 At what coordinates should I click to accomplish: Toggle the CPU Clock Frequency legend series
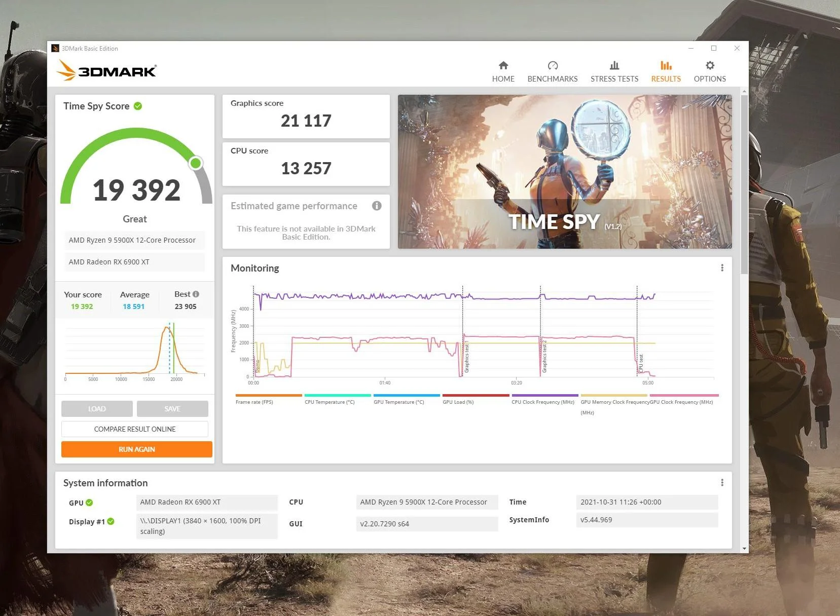(544, 399)
